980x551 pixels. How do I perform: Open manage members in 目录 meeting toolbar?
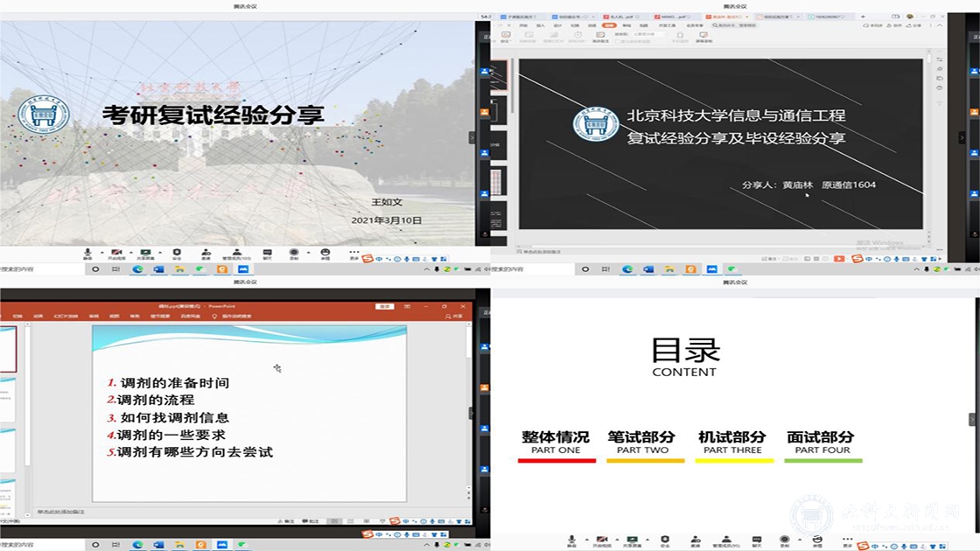[x=726, y=541]
